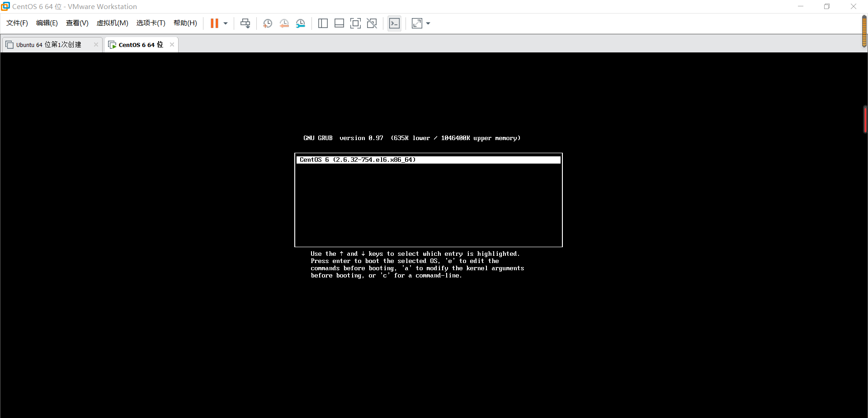This screenshot has height=418, width=868.
Task: Click the VMware Workstation title bar icon
Action: [x=5, y=6]
